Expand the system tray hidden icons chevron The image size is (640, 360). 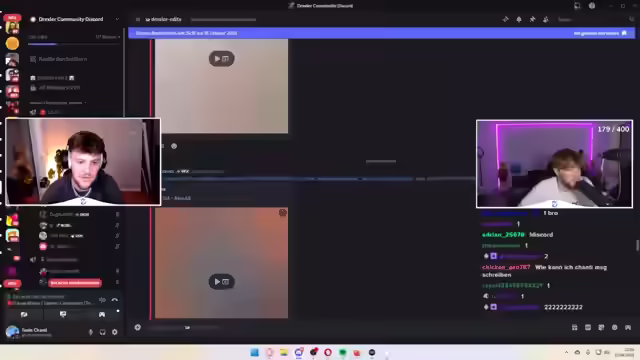[x=566, y=352]
